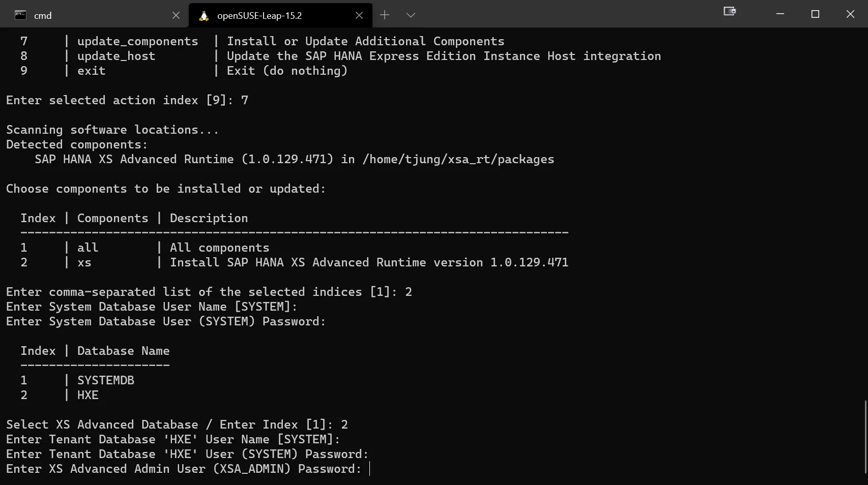Minimize the terminal window
This screenshot has height=485, width=868.
pos(780,14)
